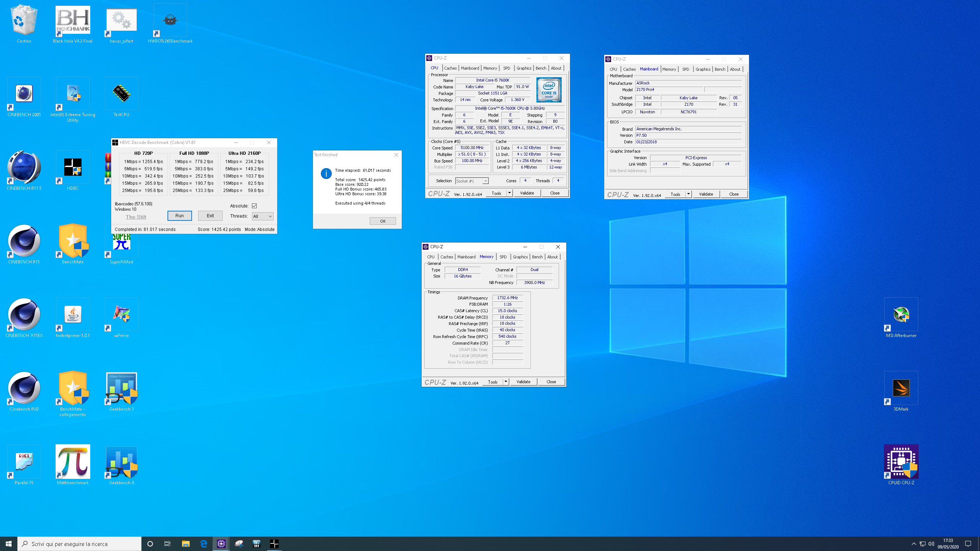
Task: Launch Mathbenchmark desktop icon
Action: 73,465
